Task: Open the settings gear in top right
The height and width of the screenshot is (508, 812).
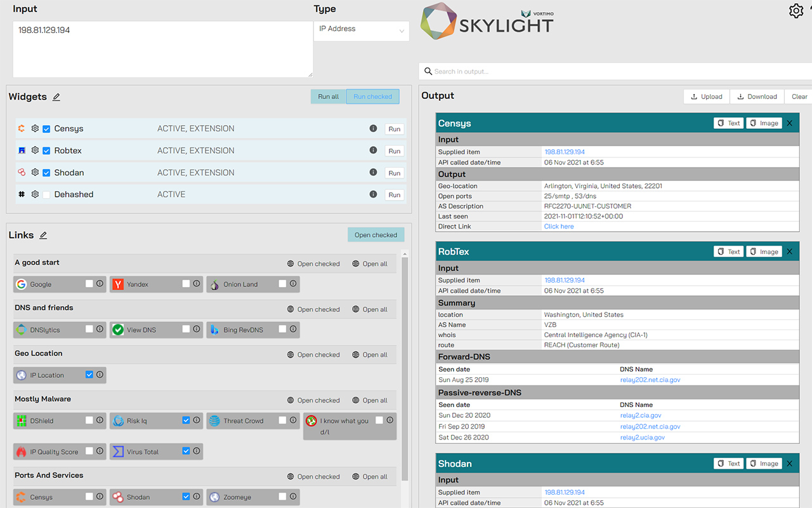Action: (x=796, y=11)
